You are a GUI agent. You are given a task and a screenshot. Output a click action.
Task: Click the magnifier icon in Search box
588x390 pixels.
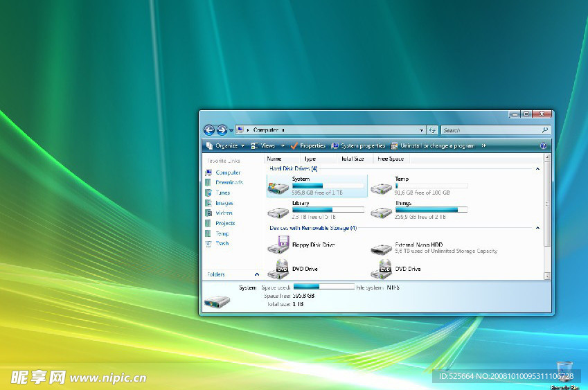click(545, 130)
